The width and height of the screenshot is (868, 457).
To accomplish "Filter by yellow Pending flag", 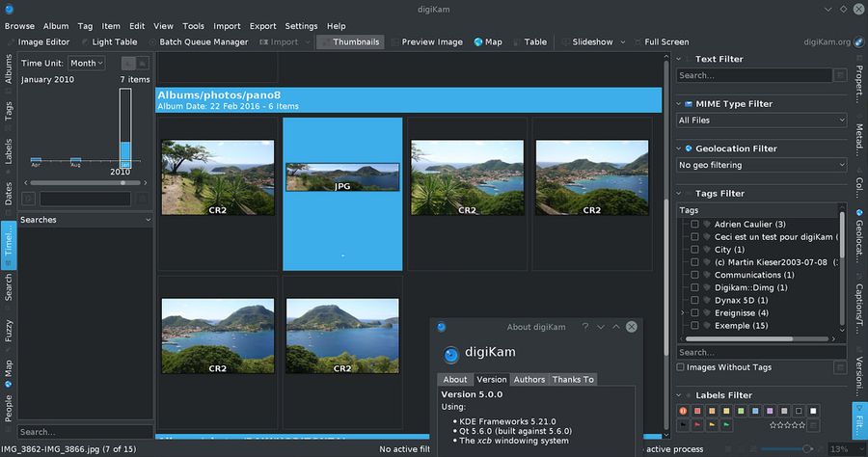I will click(712, 425).
